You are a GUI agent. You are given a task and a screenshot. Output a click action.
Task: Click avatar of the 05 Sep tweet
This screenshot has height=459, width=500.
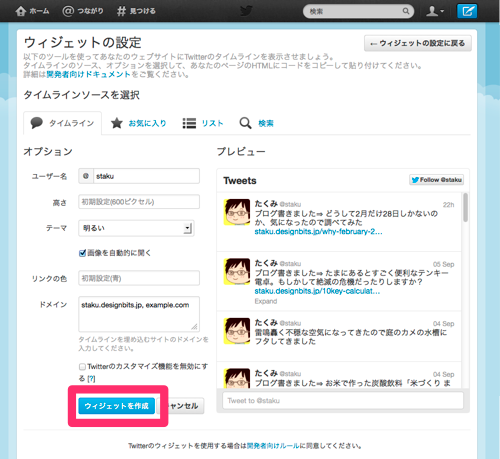[x=237, y=271]
